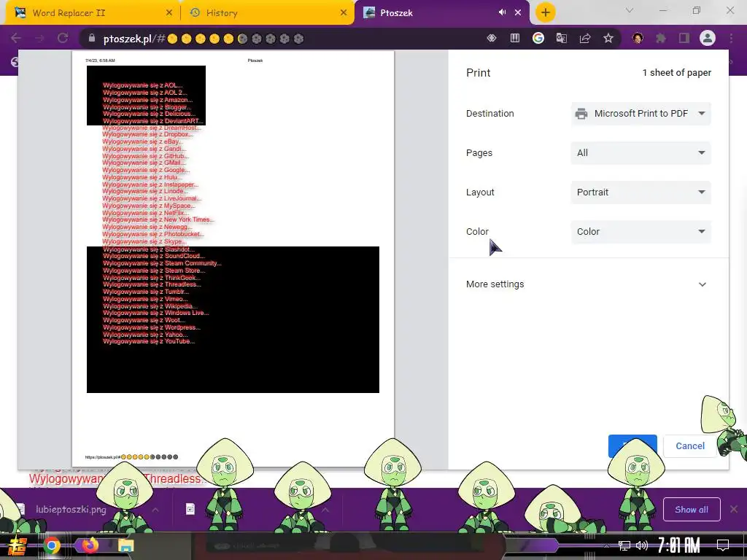View site info via the padlock icon
747x560 pixels.
(x=92, y=38)
